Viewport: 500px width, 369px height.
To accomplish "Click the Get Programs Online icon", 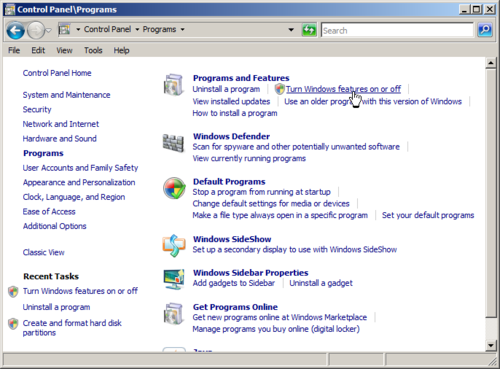I will pos(173,314).
